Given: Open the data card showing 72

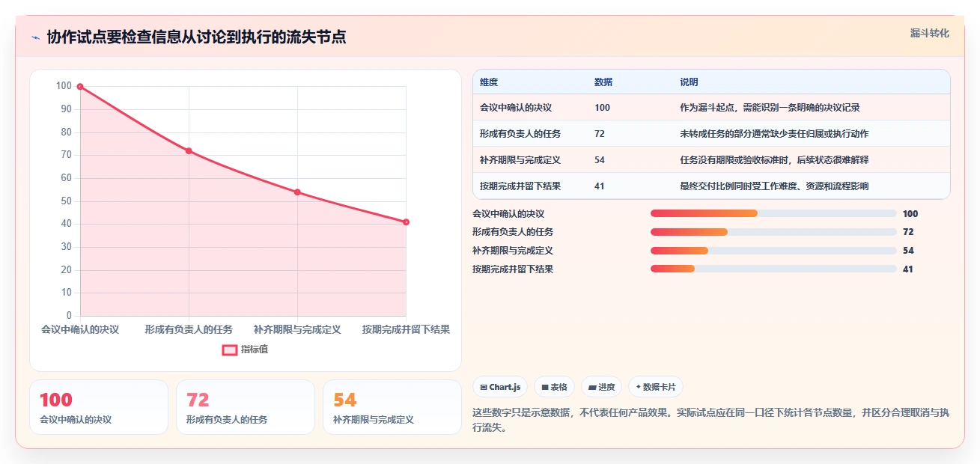Looking at the screenshot, I should (x=246, y=407).
